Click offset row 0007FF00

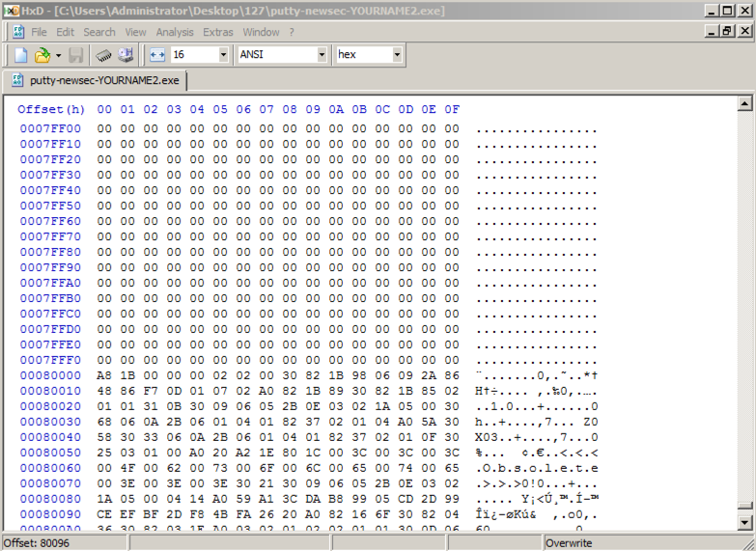pos(50,128)
